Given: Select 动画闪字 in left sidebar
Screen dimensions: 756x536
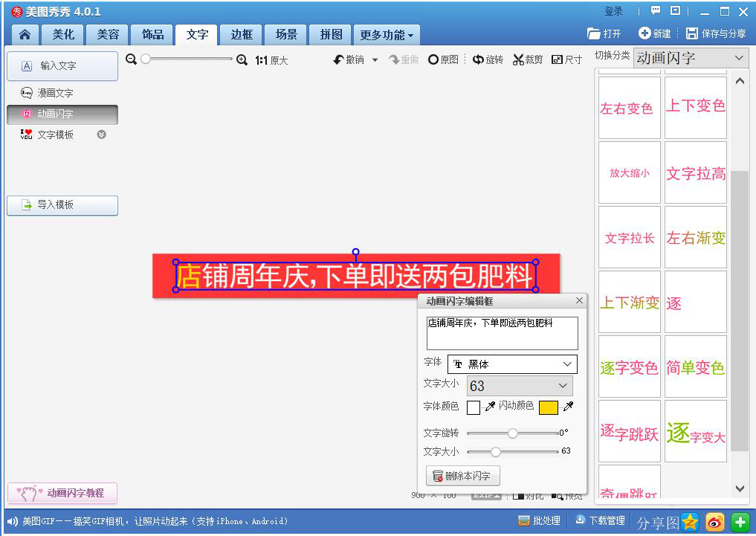Looking at the screenshot, I should (x=62, y=114).
